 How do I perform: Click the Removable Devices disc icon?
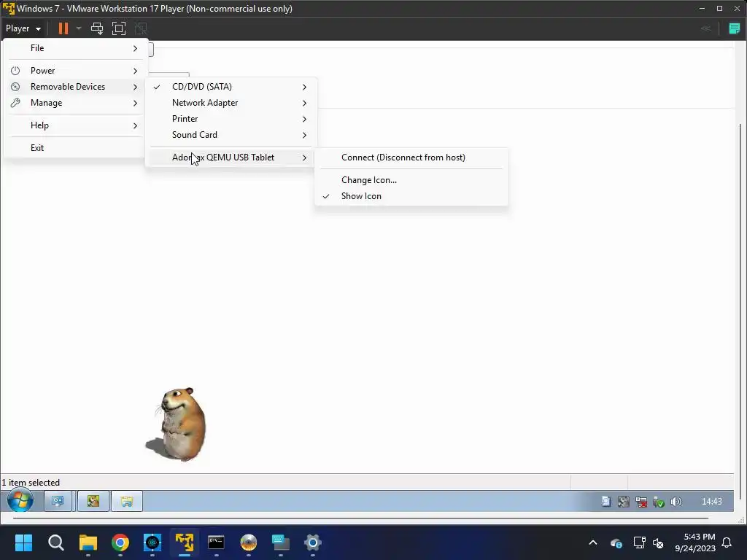(15, 87)
